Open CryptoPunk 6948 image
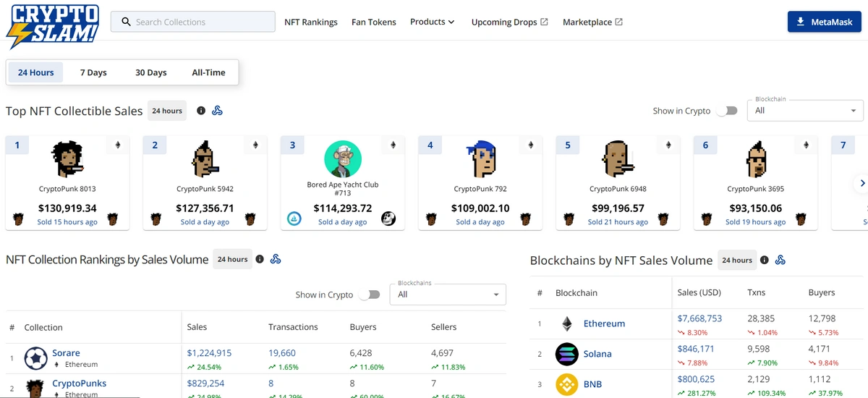Viewport: 868px width, 398px height. tap(618, 159)
